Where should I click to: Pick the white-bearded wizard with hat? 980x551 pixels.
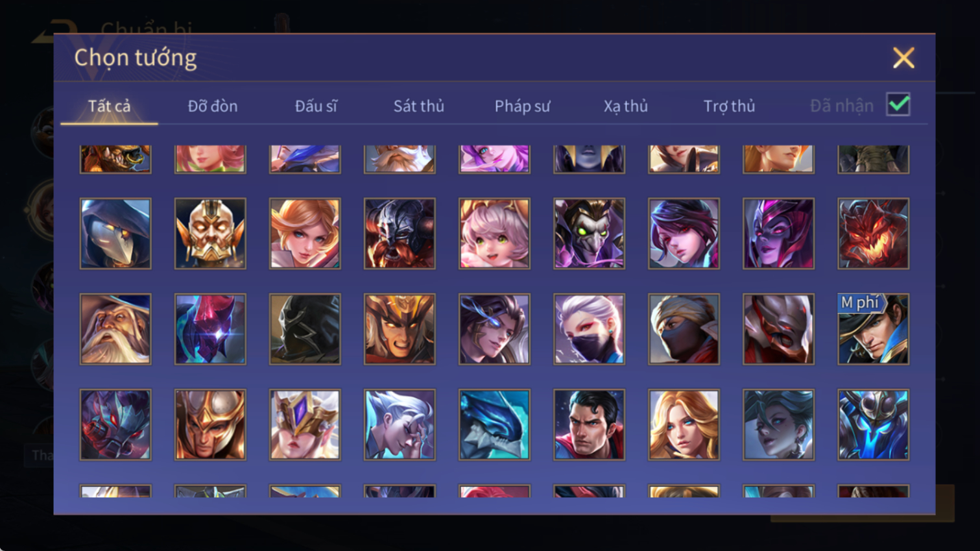tap(115, 329)
